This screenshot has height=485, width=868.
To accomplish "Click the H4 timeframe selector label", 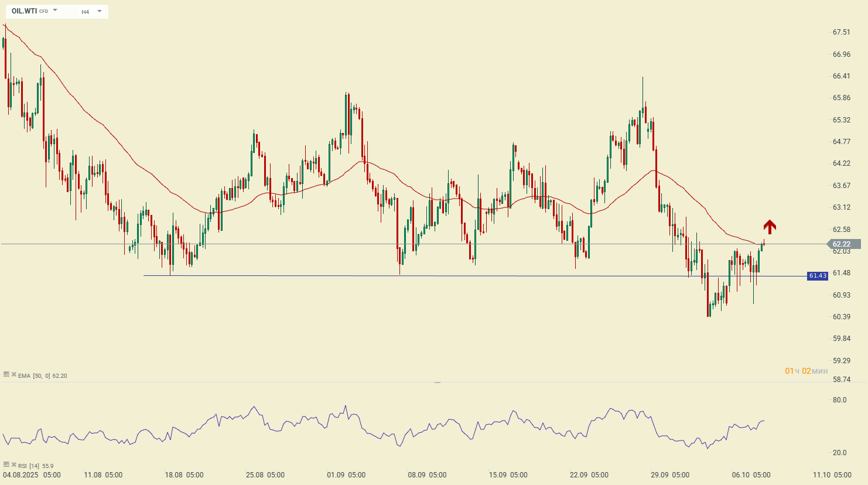I will point(86,12).
